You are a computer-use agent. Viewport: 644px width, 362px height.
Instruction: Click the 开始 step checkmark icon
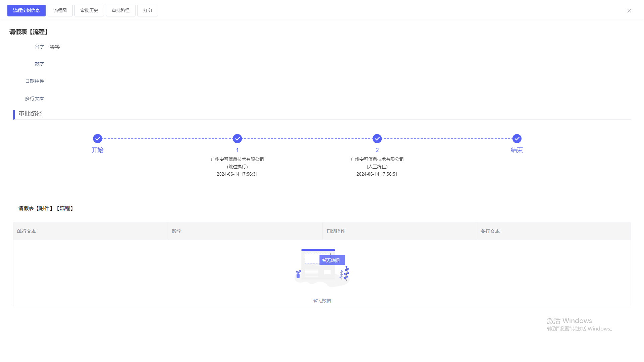pos(98,138)
